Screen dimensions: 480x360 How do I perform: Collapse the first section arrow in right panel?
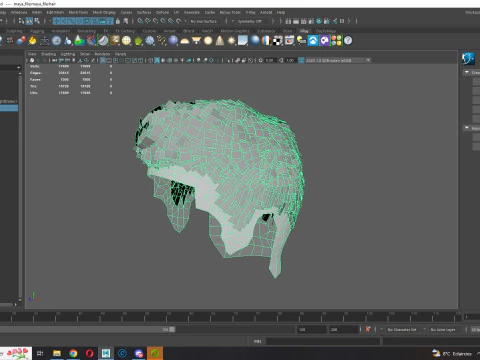[467, 72]
